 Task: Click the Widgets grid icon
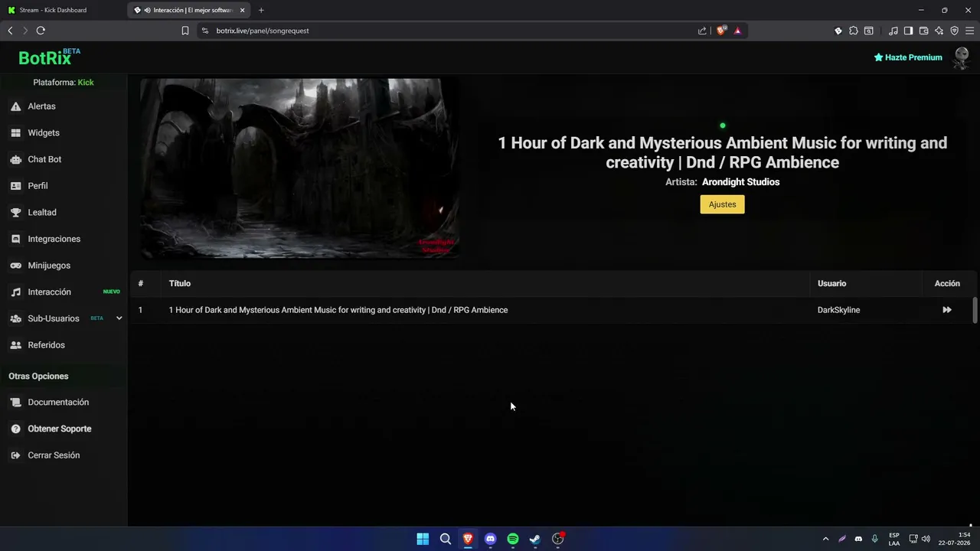pyautogui.click(x=15, y=133)
